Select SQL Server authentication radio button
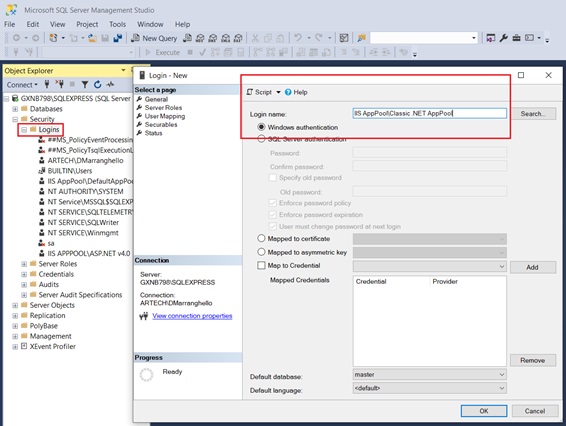Image resolution: width=566 pixels, height=426 pixels. pos(261,139)
